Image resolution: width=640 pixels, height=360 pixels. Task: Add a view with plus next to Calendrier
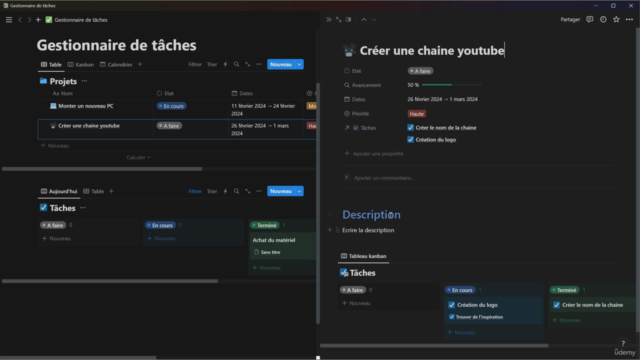(140, 64)
